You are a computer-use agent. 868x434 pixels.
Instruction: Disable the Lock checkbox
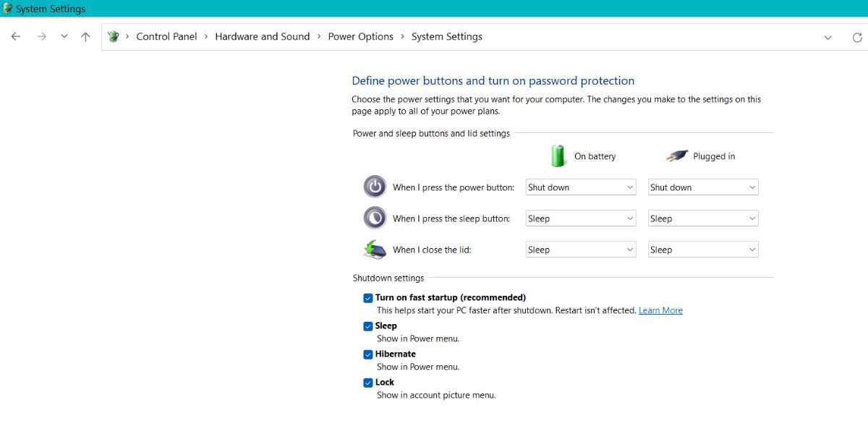[x=368, y=383]
